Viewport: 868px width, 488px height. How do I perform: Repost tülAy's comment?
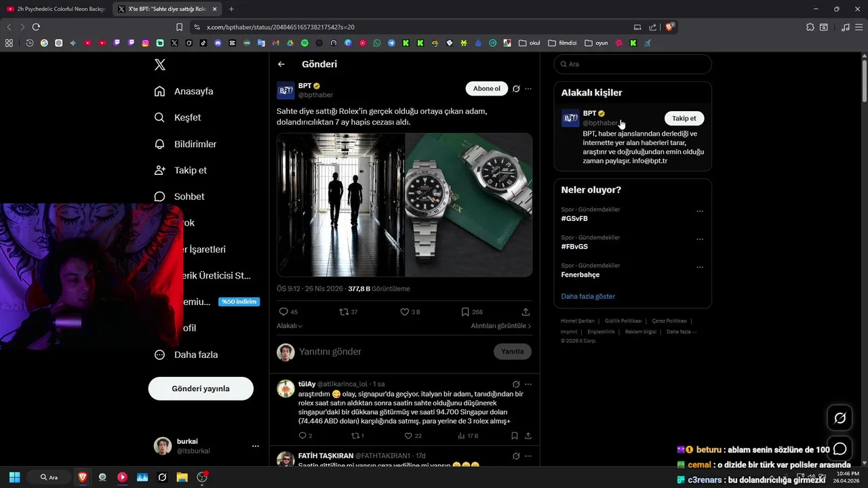coord(357,436)
